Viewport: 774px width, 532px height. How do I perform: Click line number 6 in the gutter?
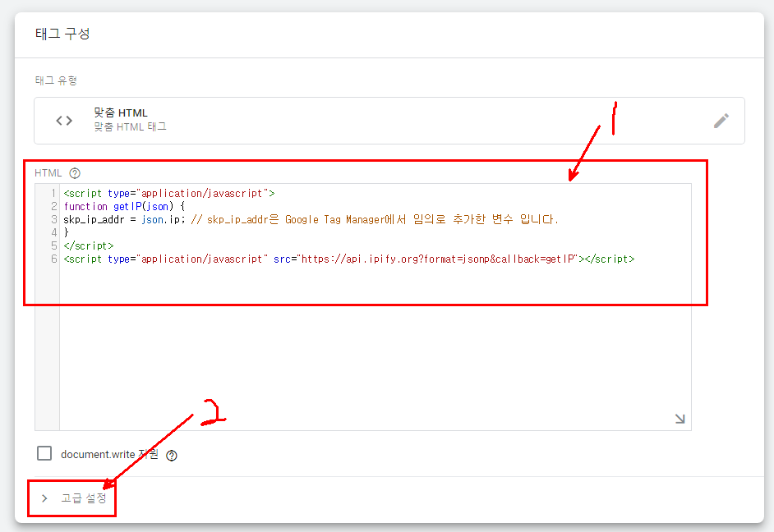point(53,259)
